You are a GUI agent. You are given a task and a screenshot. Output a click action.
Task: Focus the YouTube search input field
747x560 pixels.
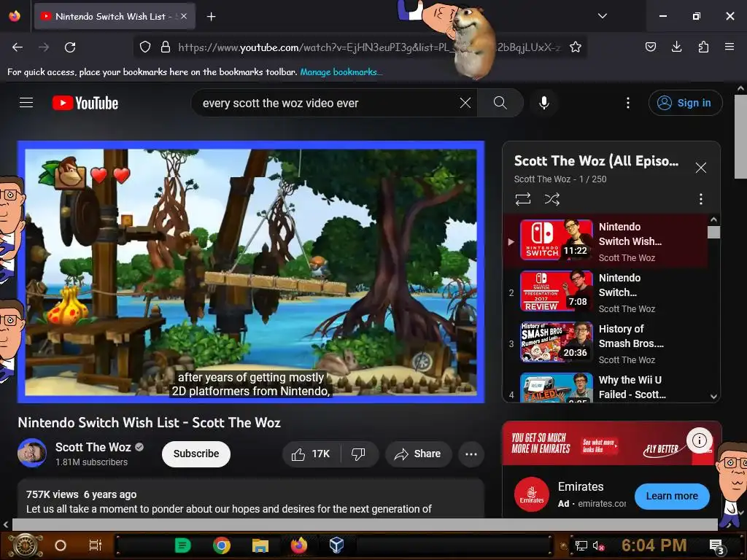tap(329, 103)
